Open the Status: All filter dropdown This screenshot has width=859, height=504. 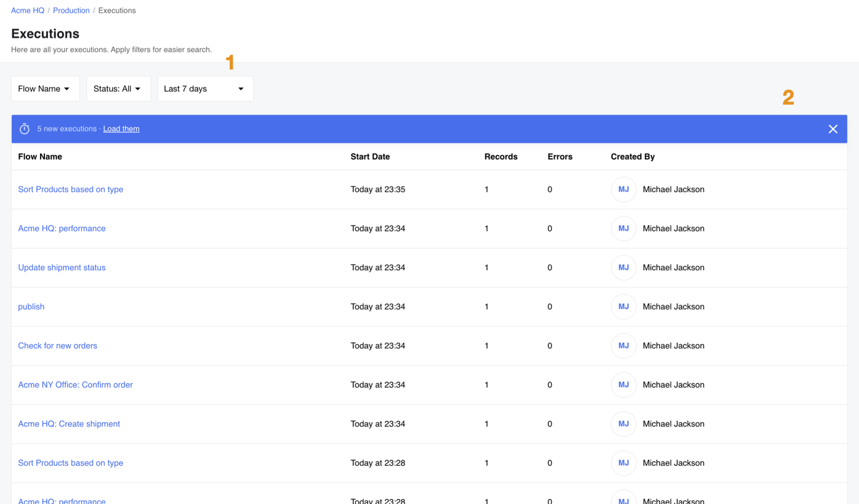coord(118,89)
